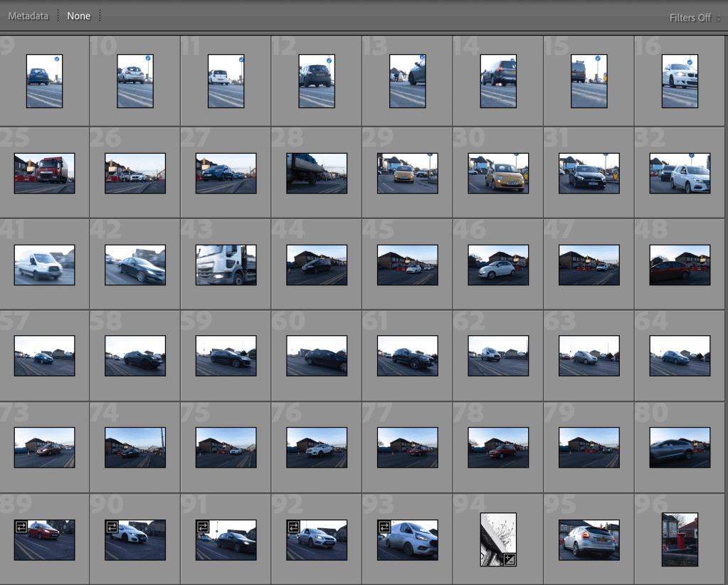Select the None filter option
The width and height of the screenshot is (728, 585).
pyautogui.click(x=79, y=16)
